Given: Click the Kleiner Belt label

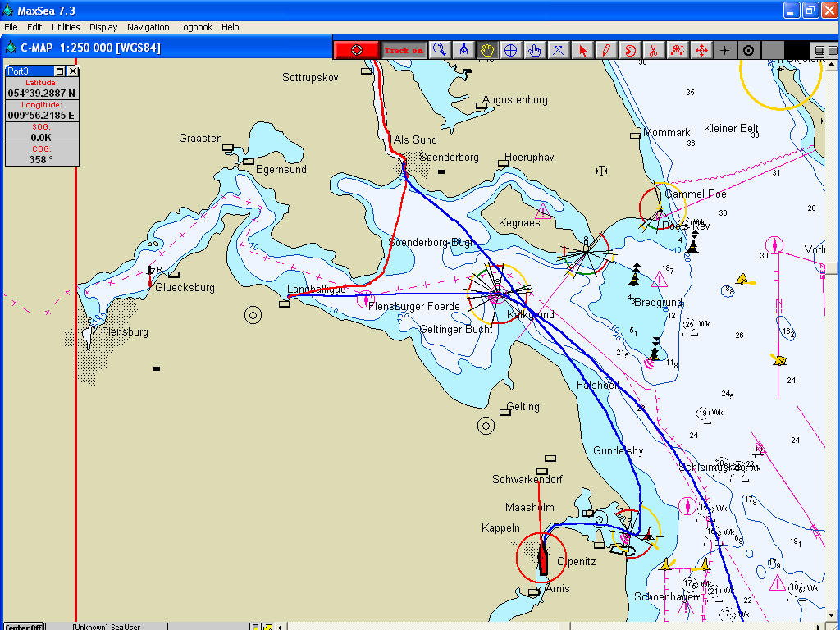Looking at the screenshot, I should [731, 128].
